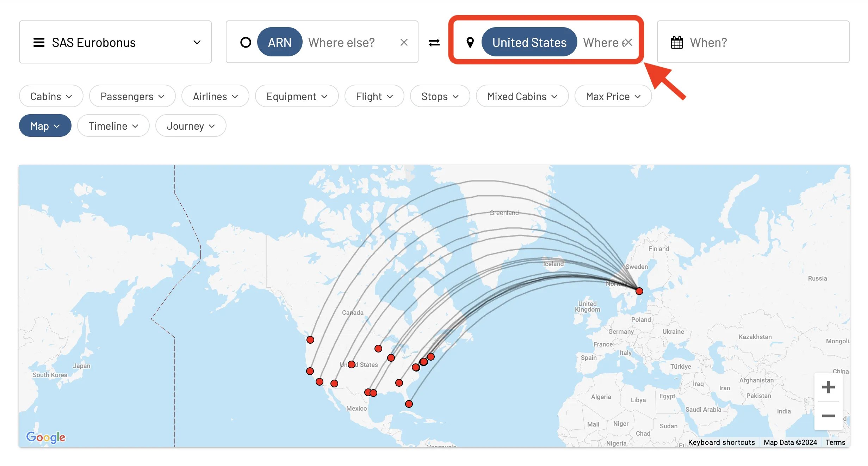Screen dimensions: 868x466
Task: Click the Kazakhstan label on the map
Action: coord(755,337)
